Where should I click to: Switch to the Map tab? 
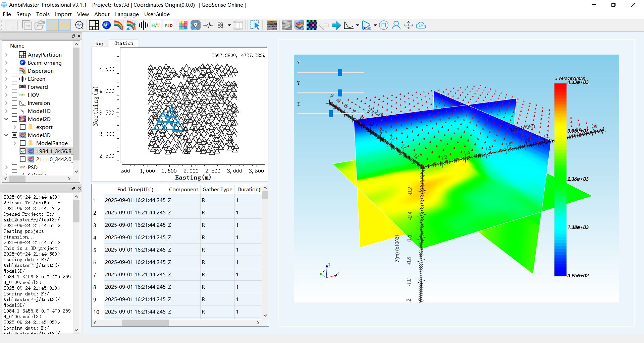tap(100, 44)
